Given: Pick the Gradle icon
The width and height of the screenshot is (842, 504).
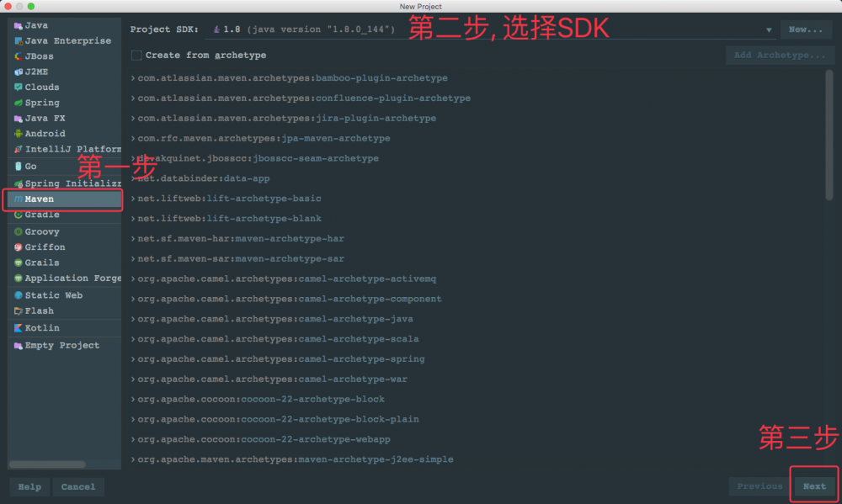Looking at the screenshot, I should pos(19,215).
